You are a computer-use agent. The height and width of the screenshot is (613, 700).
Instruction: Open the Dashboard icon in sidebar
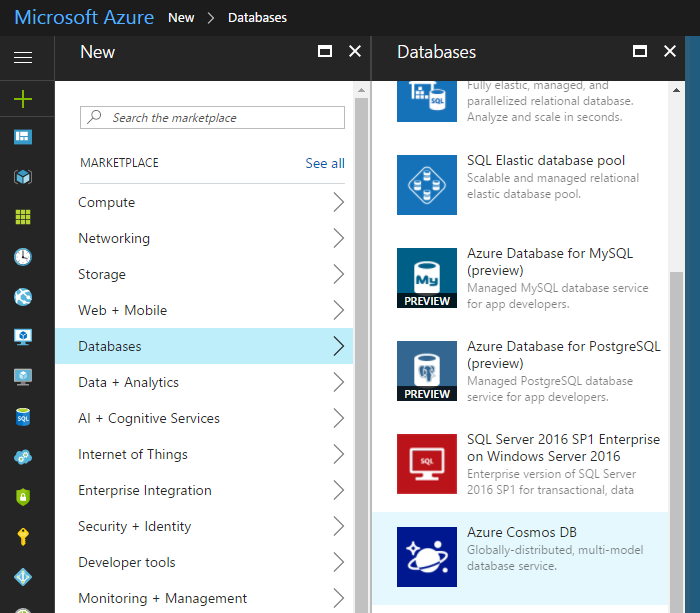23,137
